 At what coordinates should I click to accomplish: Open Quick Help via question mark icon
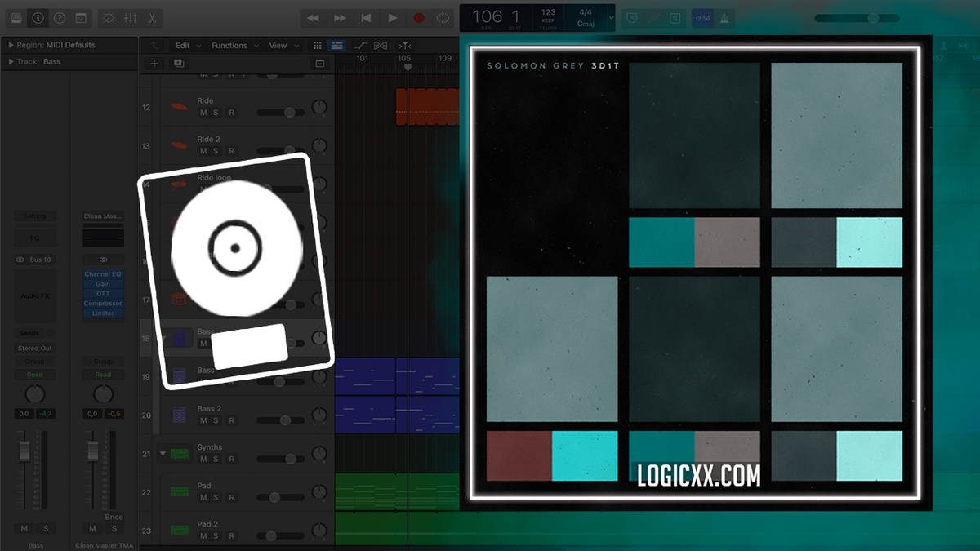click(59, 17)
